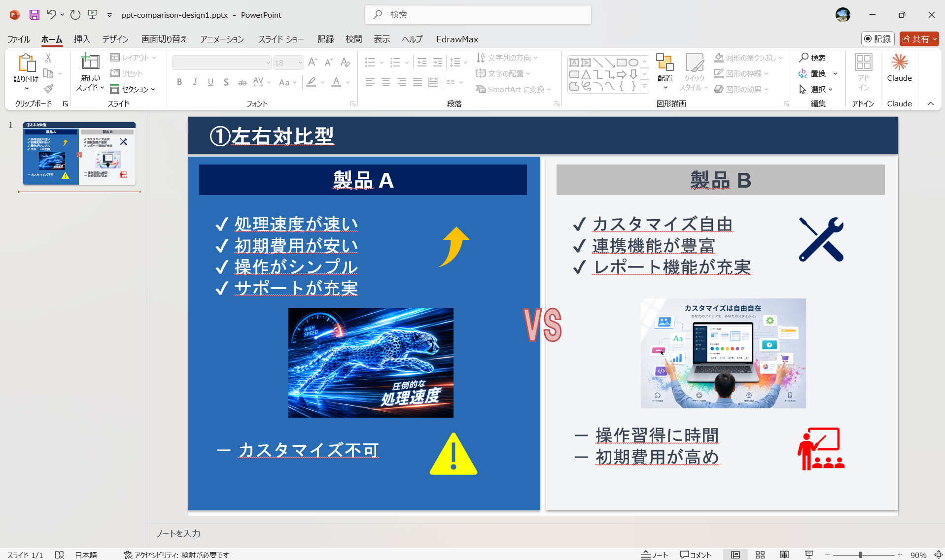945x560 pixels.
Task: Click the Claude add-in icon
Action: (900, 63)
